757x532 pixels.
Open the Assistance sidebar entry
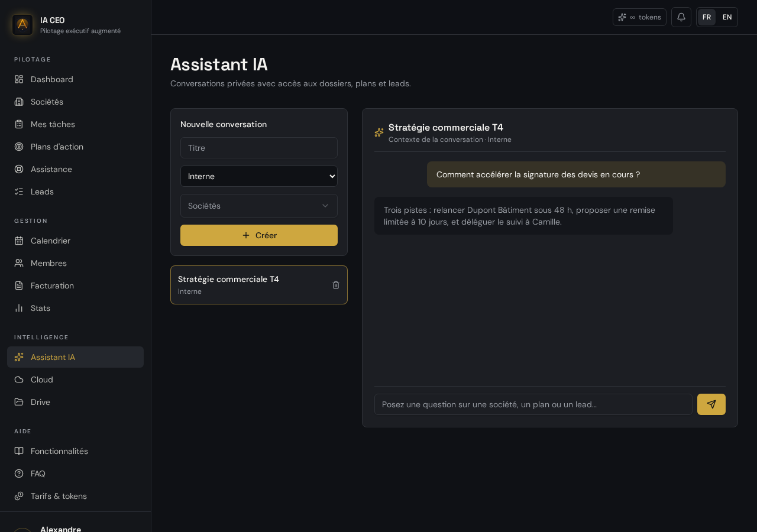pos(75,169)
